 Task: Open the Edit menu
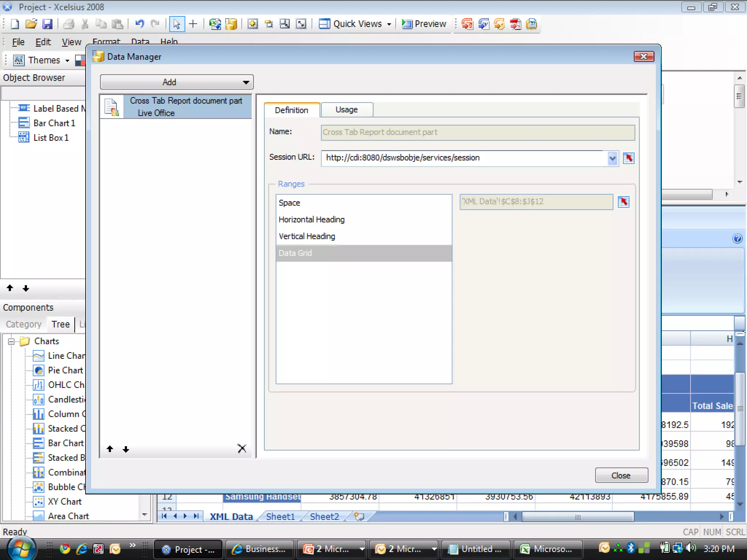tap(43, 42)
